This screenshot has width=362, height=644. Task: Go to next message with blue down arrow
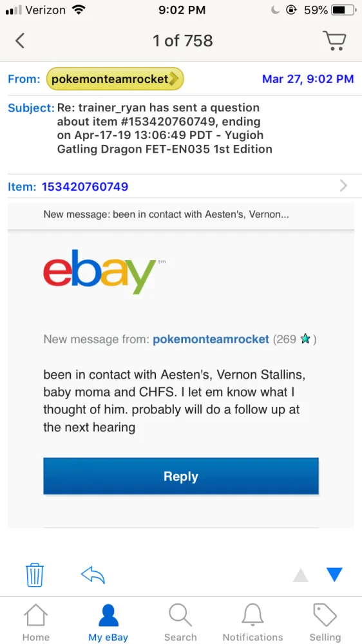pos(334,574)
